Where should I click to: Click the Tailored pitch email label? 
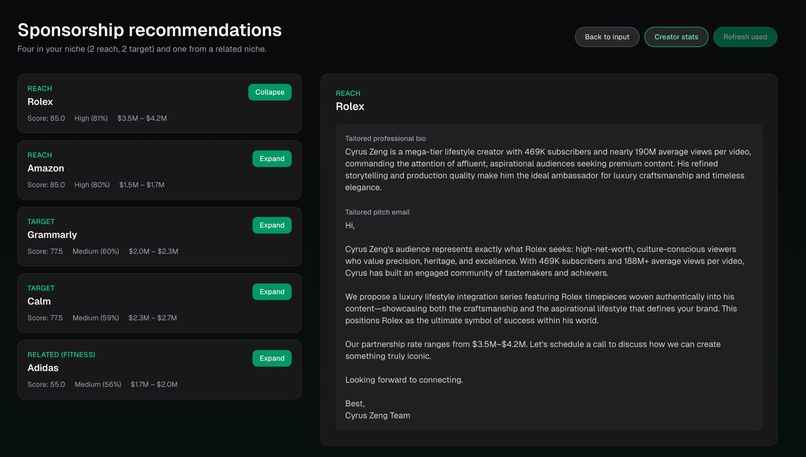point(377,212)
